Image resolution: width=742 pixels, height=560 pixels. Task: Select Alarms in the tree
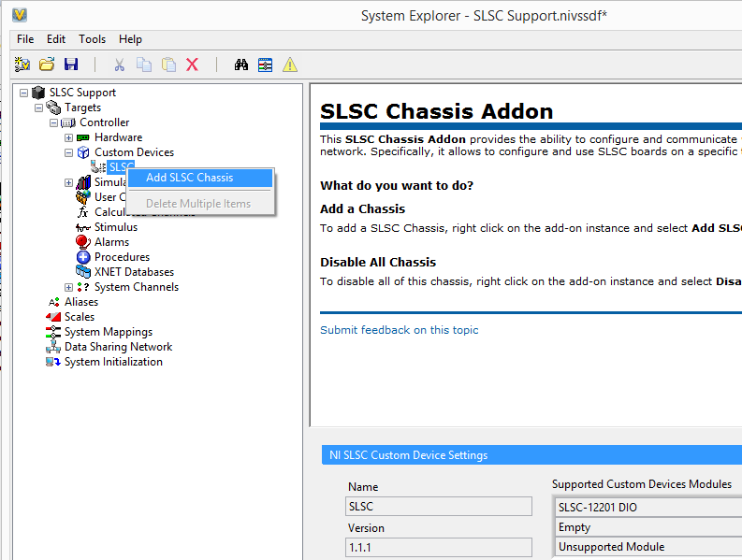pyautogui.click(x=111, y=242)
